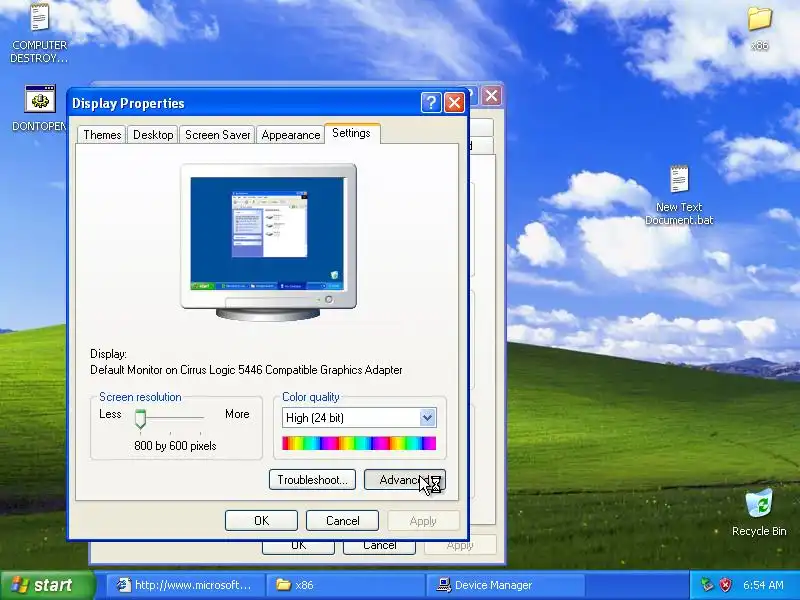Click Cancel in Display Properties
Screen dimensions: 800x600
[x=342, y=520]
